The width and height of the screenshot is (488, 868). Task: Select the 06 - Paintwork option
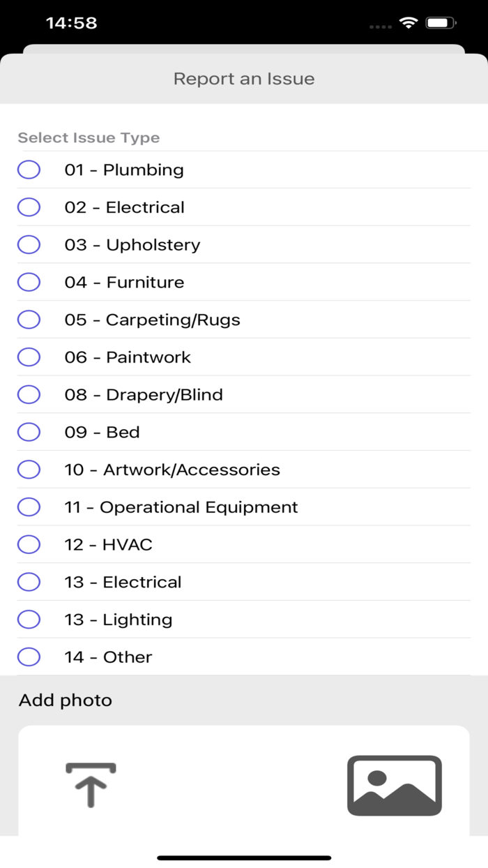point(29,357)
